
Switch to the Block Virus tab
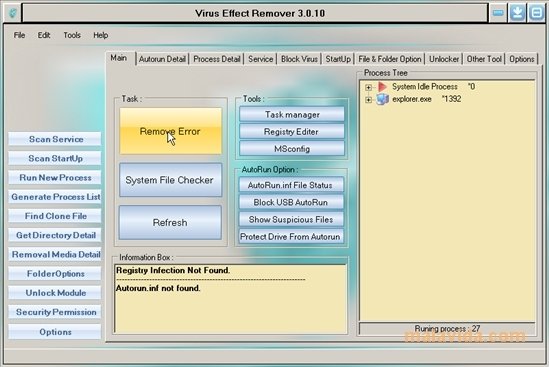click(299, 59)
